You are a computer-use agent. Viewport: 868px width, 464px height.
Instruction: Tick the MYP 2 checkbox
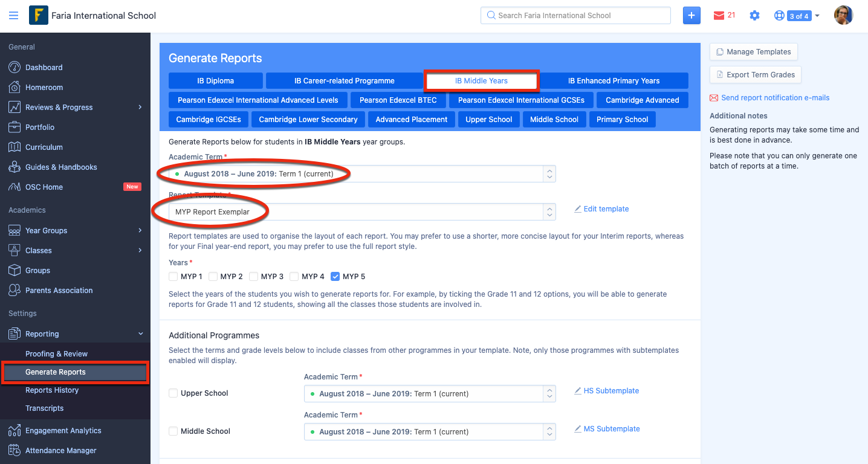coord(213,277)
